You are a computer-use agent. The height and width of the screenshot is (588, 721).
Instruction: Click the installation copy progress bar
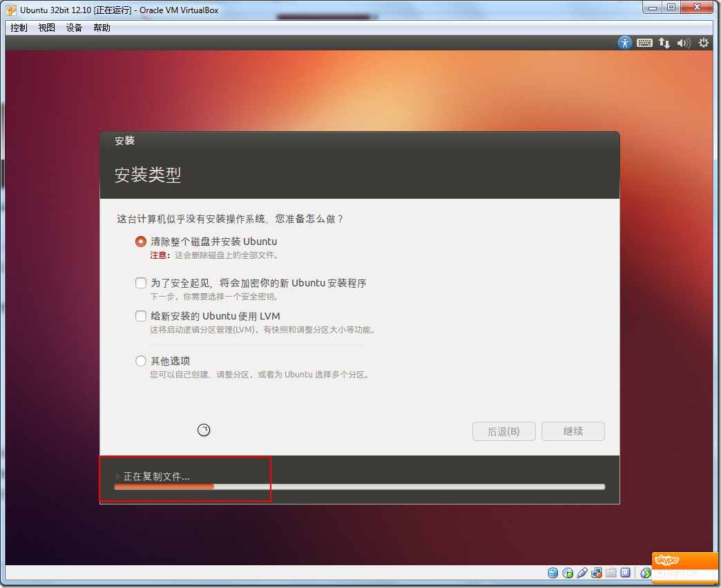pos(360,487)
